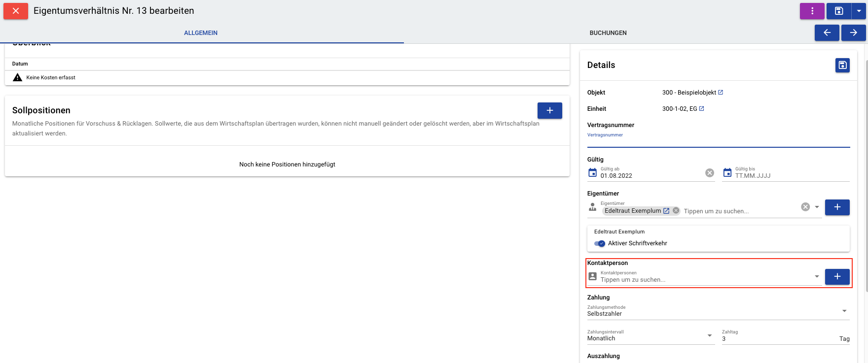Toggle Aktiver Schriftverkehr switch
The image size is (868, 363).
[x=600, y=243]
